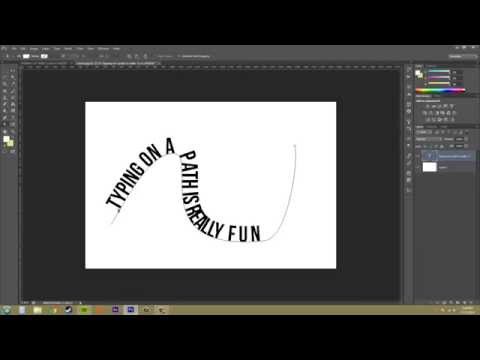Image resolution: width=480 pixels, height=360 pixels.
Task: Select the Crop tool
Action: pos(5,83)
